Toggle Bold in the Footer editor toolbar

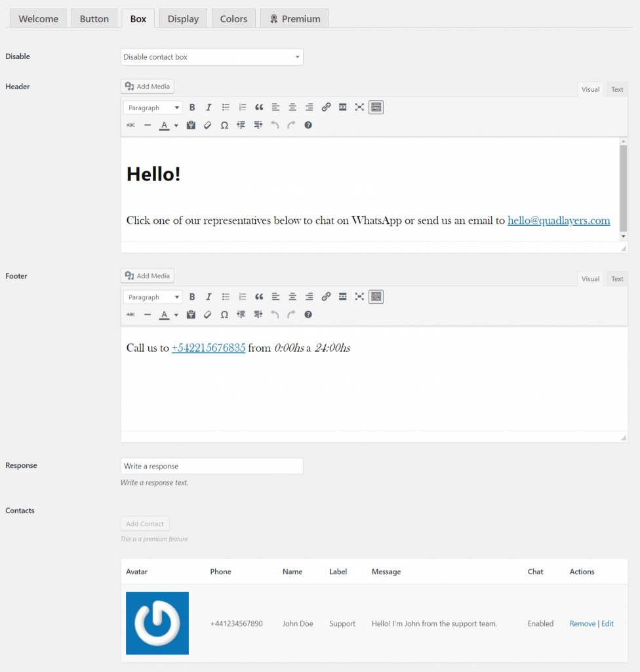pyautogui.click(x=192, y=297)
